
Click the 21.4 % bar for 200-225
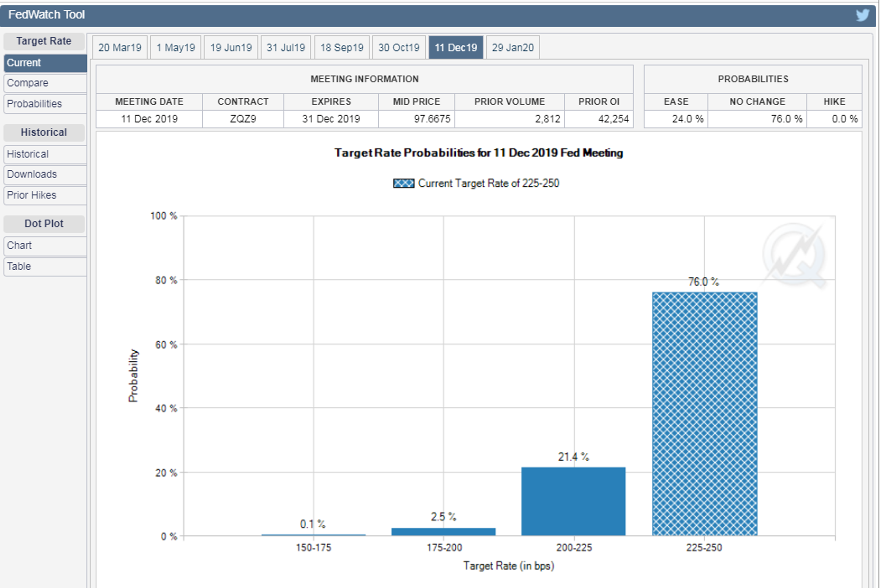coord(574,501)
